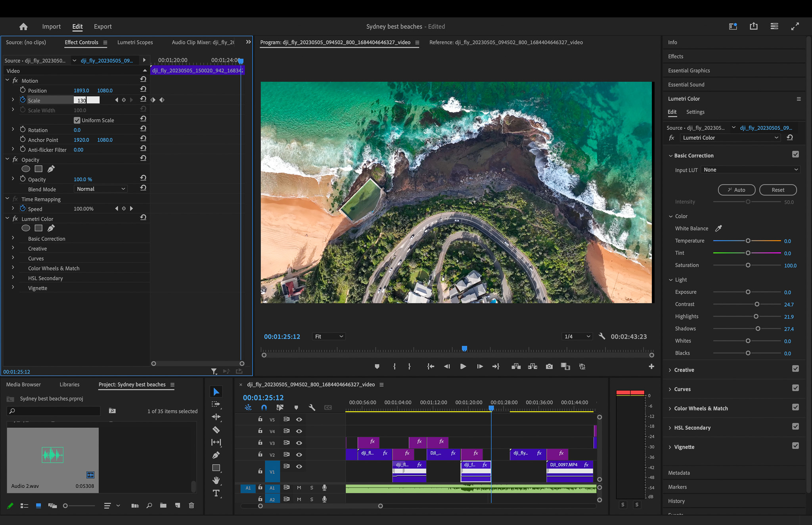Toggle Curves section checkbox
The image size is (812, 525).
coord(795,388)
